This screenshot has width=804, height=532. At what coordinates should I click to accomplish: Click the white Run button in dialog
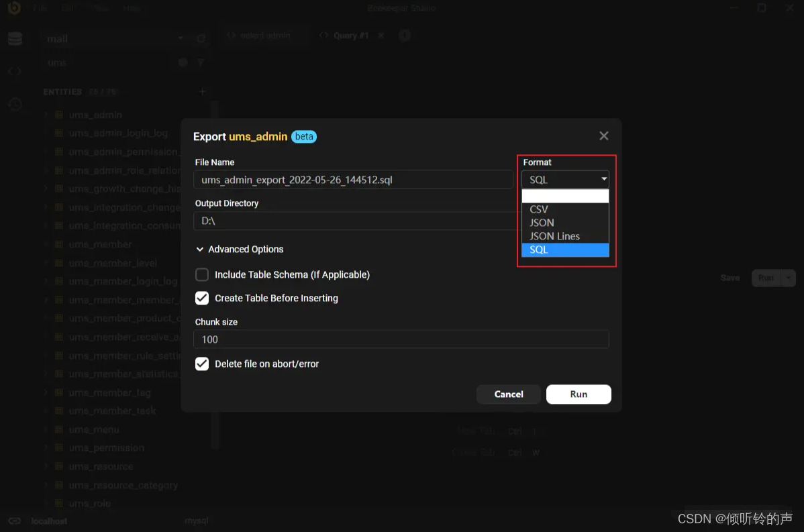(x=579, y=394)
